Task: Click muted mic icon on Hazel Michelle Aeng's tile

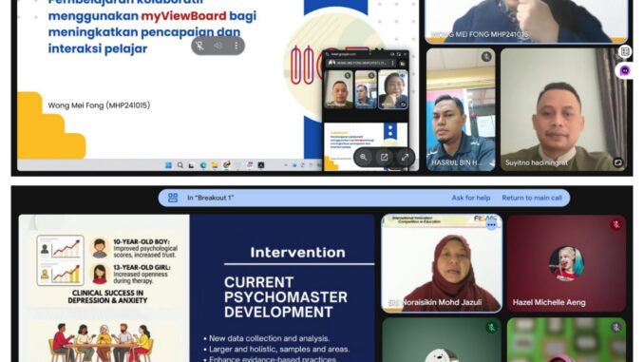Action: pos(616,224)
